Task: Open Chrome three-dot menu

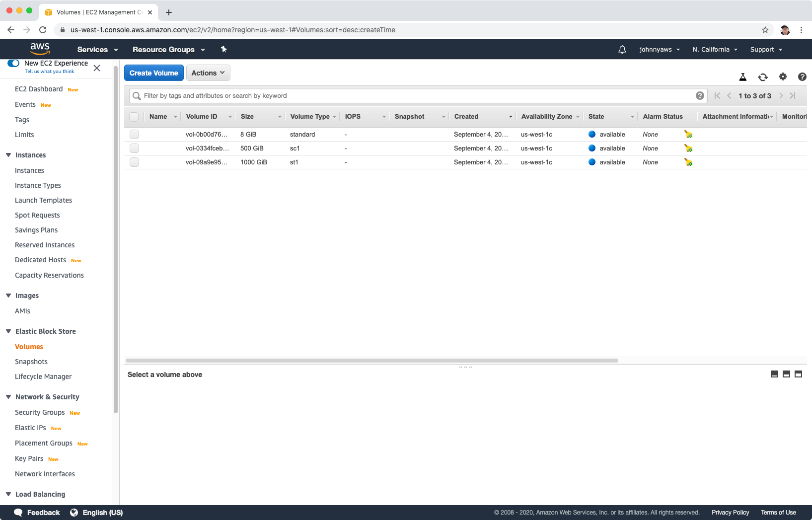Action: click(x=801, y=30)
